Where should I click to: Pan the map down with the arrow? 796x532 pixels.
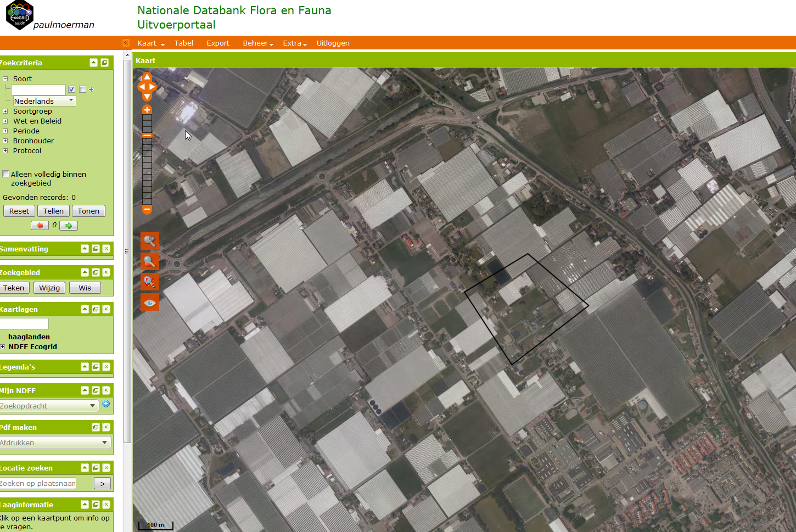click(147, 97)
